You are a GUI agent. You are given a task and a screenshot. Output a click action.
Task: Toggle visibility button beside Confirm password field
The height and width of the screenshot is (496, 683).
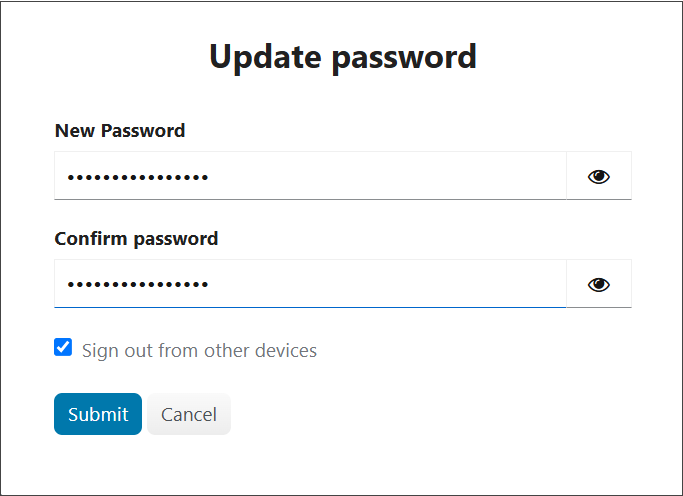(x=598, y=284)
